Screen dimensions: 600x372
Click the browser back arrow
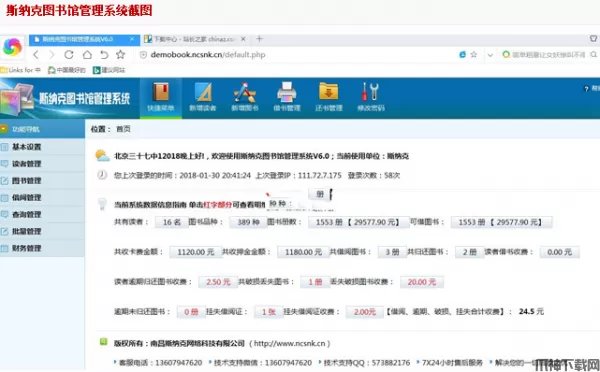tap(36, 55)
